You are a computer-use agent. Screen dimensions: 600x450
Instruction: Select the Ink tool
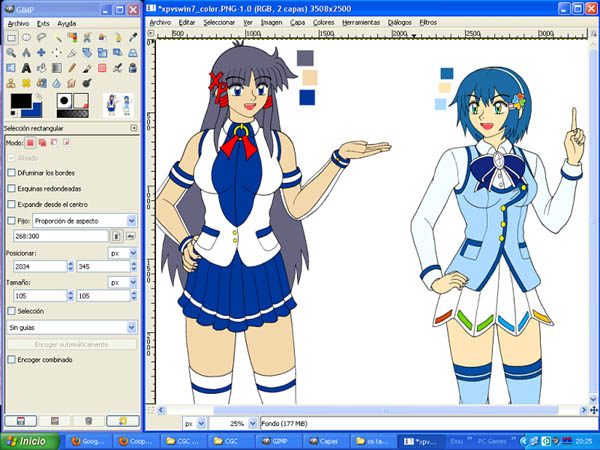[133, 68]
